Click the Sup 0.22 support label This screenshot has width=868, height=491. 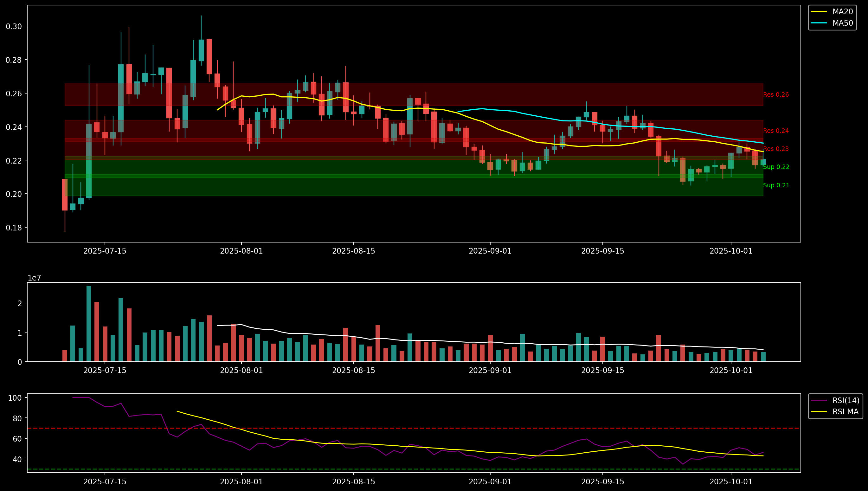(x=776, y=167)
